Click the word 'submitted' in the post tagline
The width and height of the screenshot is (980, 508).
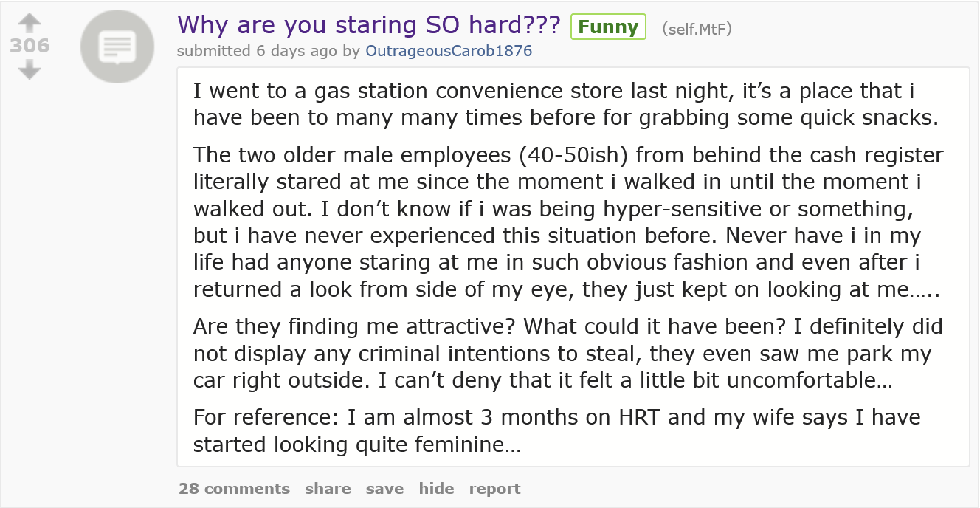[x=214, y=51]
